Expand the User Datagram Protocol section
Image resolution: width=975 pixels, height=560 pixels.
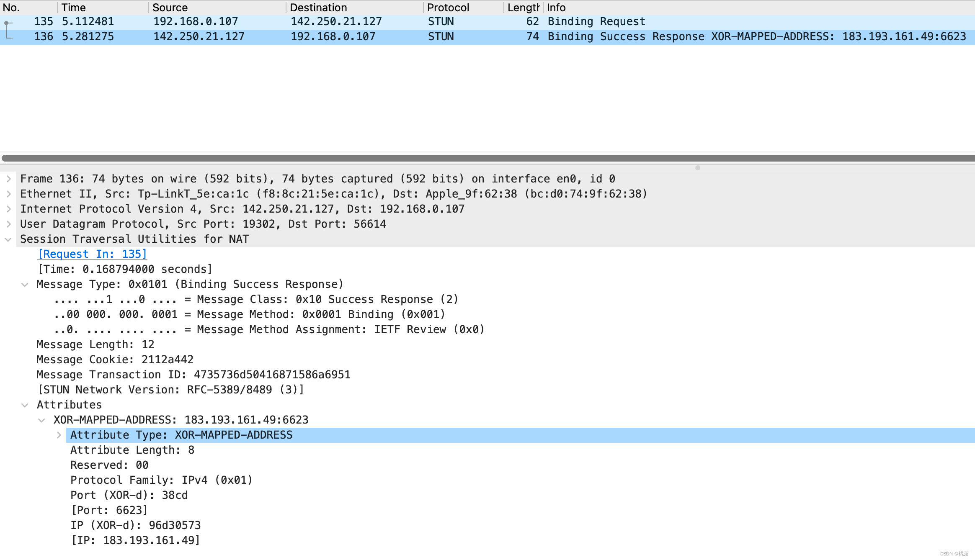click(x=9, y=223)
